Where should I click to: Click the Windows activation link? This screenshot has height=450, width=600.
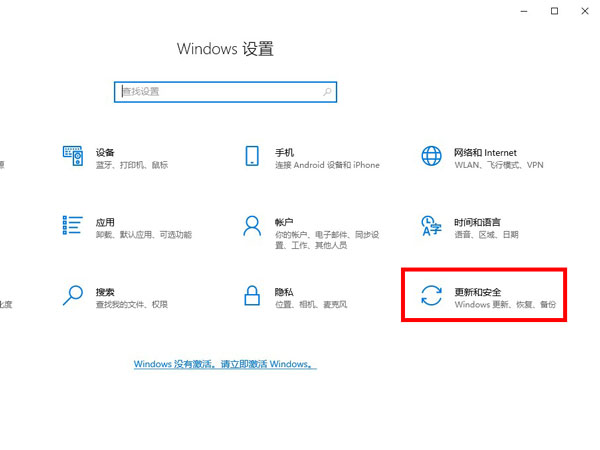click(225, 364)
